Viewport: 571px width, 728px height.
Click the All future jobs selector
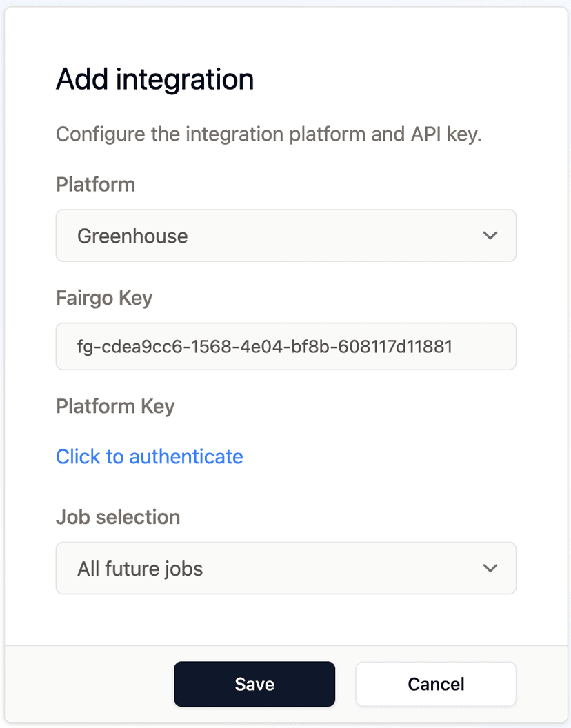click(285, 568)
